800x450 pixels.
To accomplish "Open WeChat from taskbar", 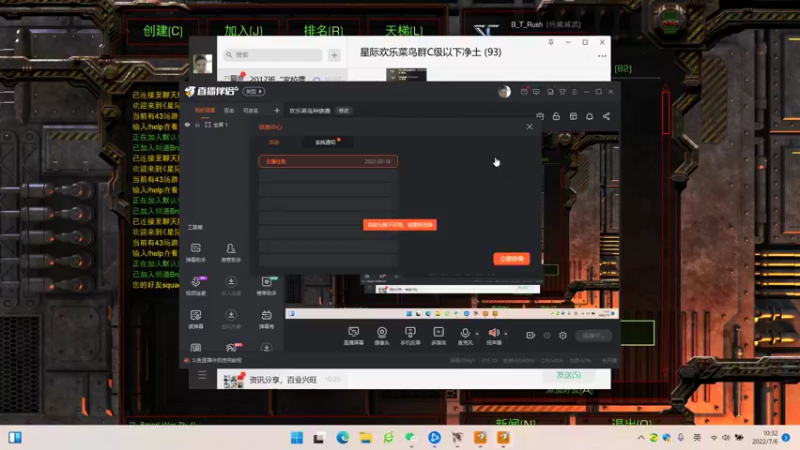I will click(411, 438).
